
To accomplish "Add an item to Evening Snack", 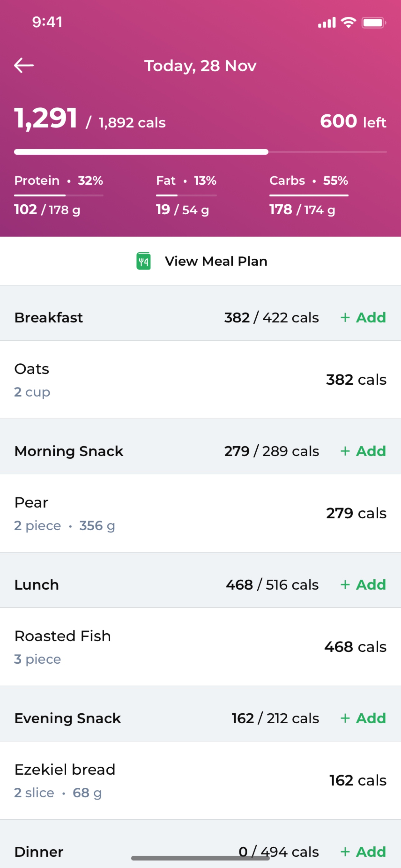I will (363, 718).
